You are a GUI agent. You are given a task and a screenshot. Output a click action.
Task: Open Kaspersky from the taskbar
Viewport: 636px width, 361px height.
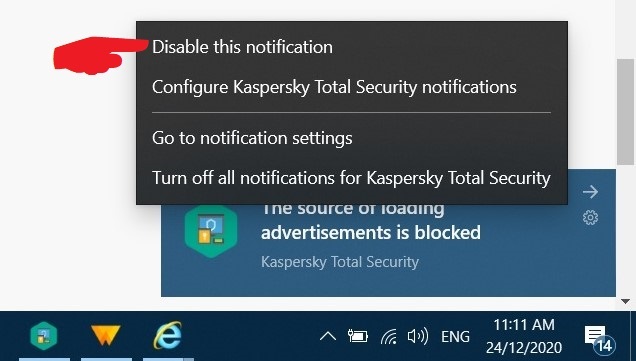click(44, 336)
